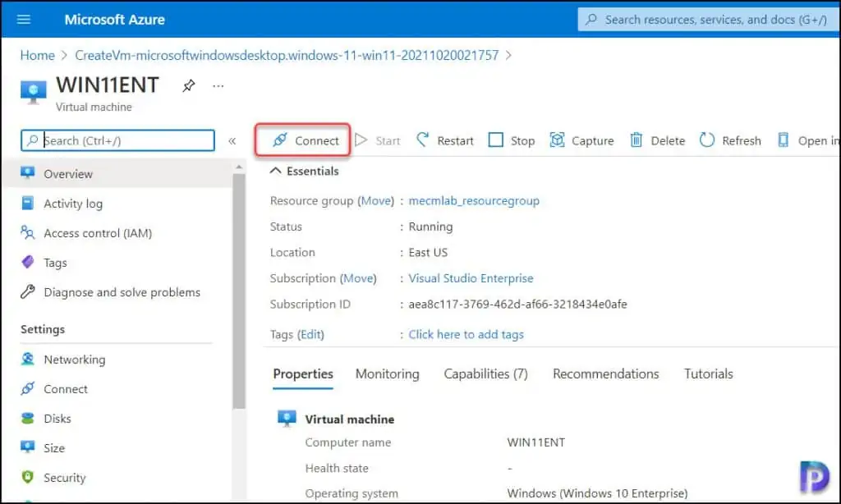Click the global search resources field

708,20
